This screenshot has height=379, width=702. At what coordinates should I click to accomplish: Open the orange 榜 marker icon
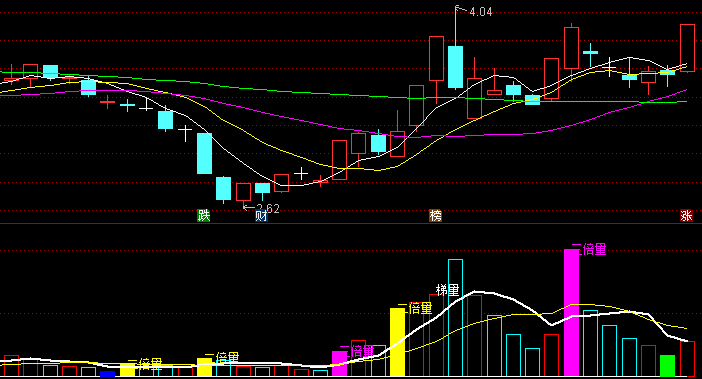tap(435, 215)
